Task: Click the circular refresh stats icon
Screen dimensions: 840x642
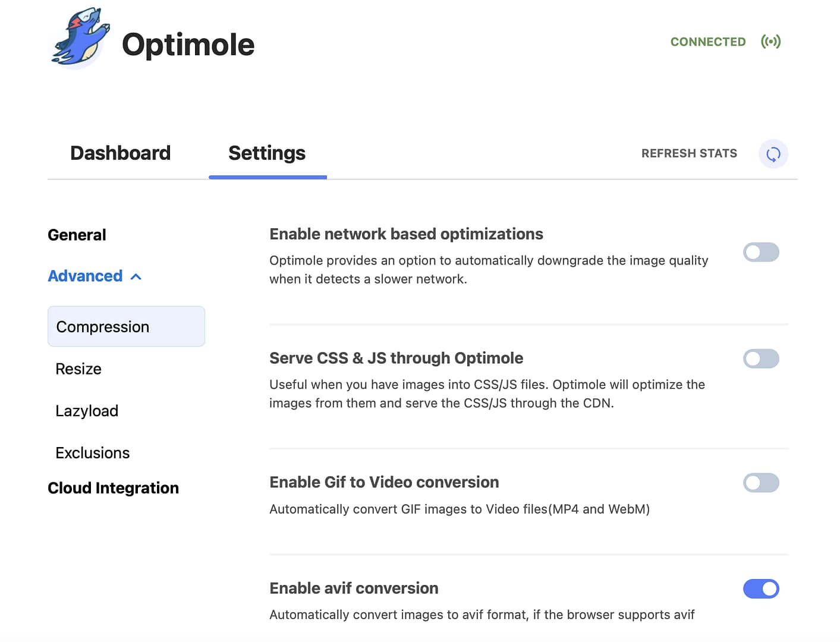Action: point(773,153)
